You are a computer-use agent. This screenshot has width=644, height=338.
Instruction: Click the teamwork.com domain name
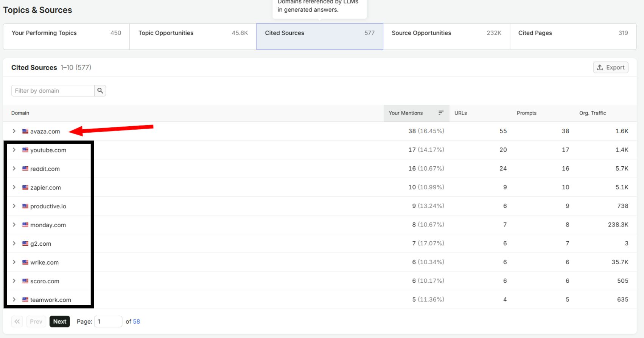click(x=51, y=300)
